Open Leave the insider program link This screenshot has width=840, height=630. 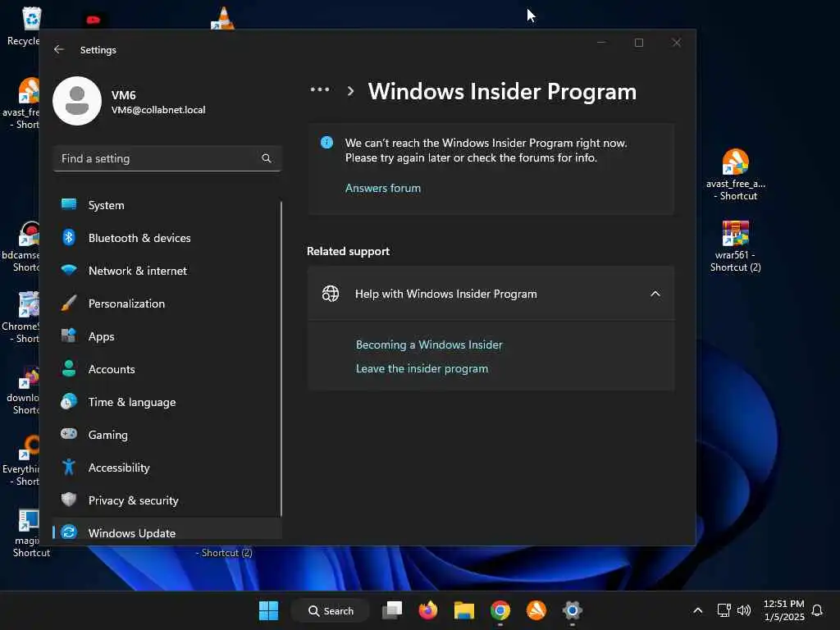[x=422, y=368]
